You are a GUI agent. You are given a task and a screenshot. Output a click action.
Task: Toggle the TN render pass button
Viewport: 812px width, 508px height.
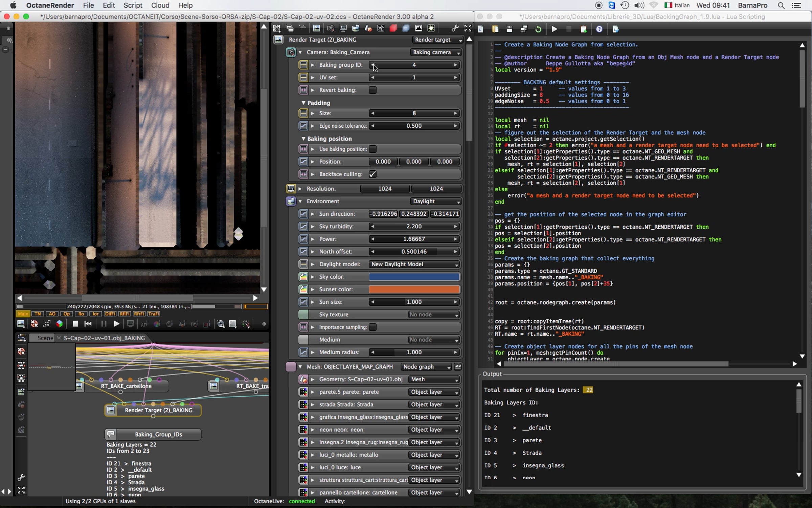coord(38,314)
